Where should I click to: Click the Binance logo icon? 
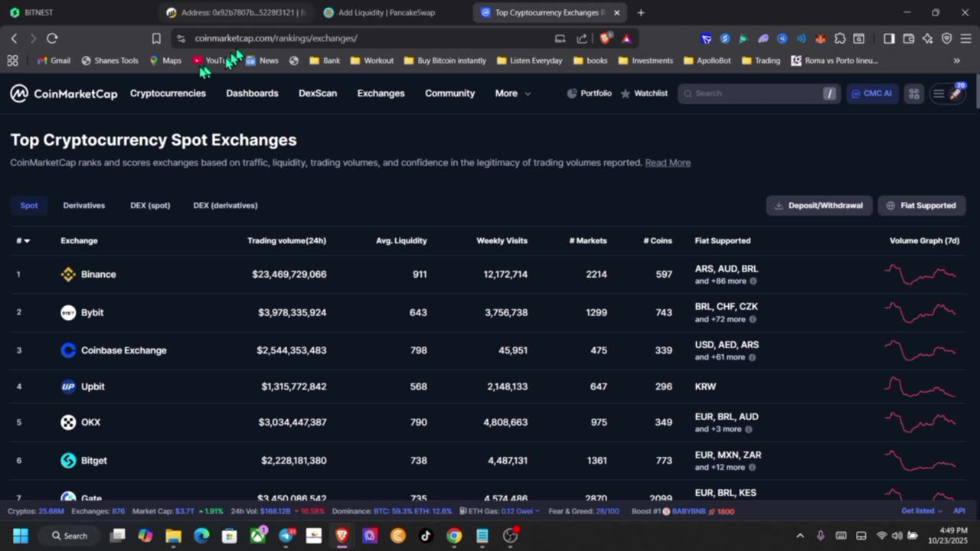68,274
